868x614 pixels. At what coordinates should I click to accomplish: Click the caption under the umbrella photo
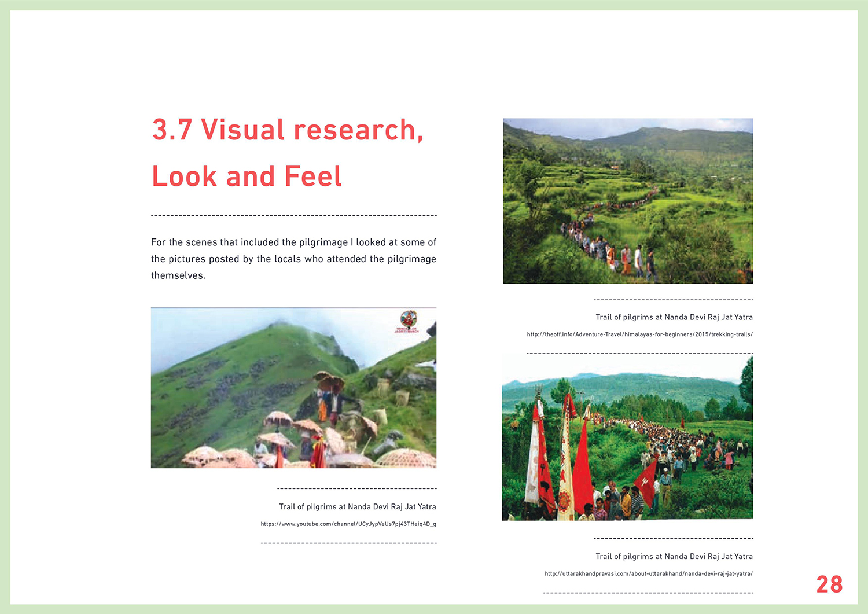point(357,507)
